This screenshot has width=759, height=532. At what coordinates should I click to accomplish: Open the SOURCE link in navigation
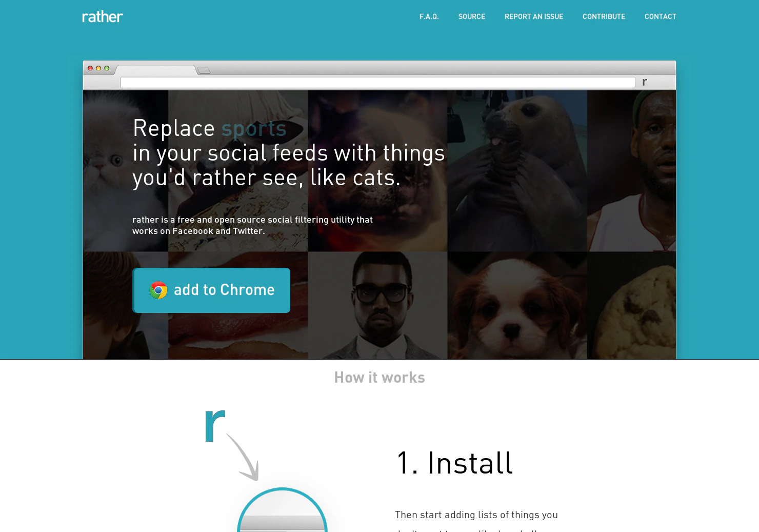pos(472,17)
